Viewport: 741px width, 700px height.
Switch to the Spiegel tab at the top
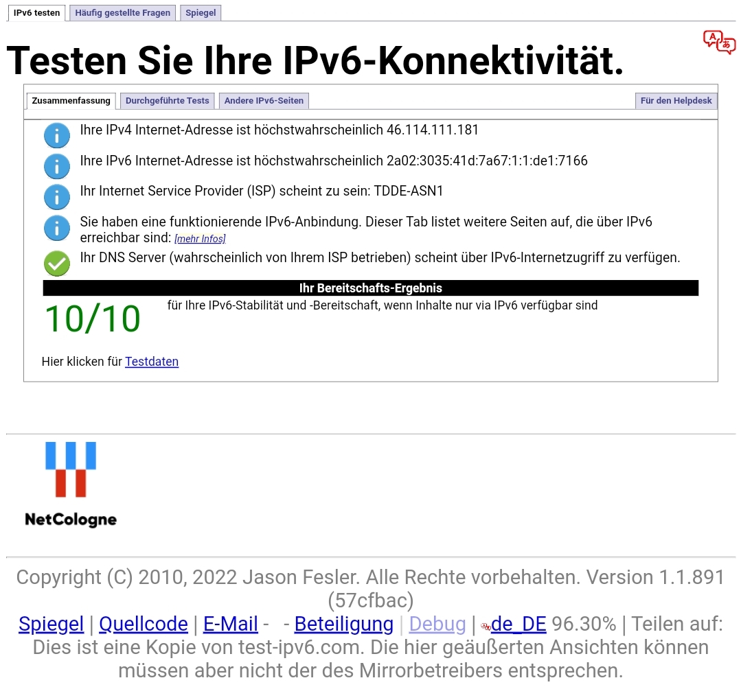[200, 12]
